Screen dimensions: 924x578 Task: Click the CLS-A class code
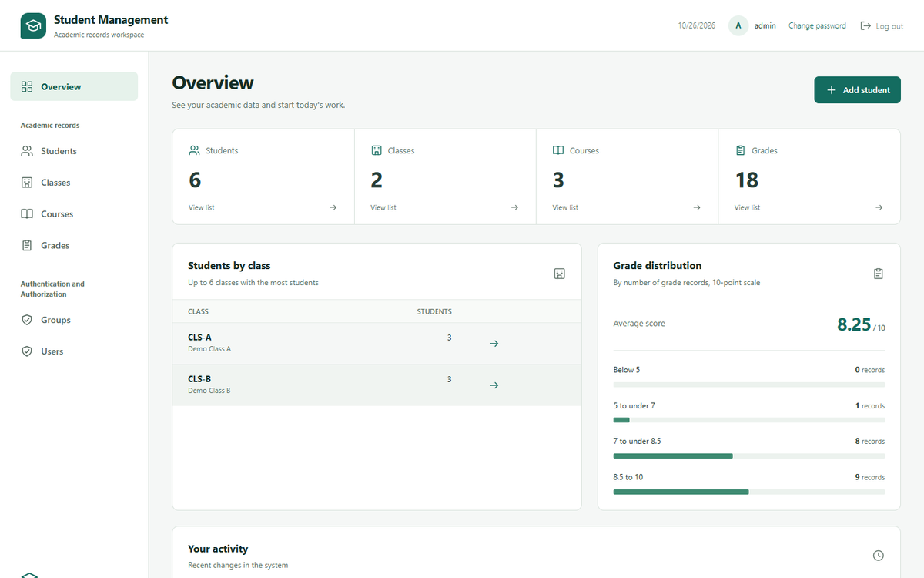tap(199, 338)
